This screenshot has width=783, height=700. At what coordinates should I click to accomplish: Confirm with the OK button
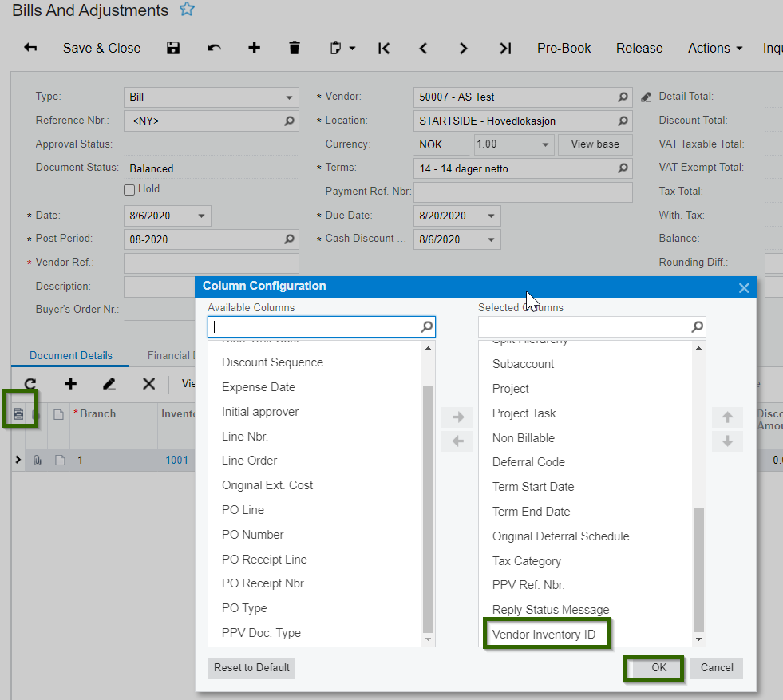coord(658,668)
